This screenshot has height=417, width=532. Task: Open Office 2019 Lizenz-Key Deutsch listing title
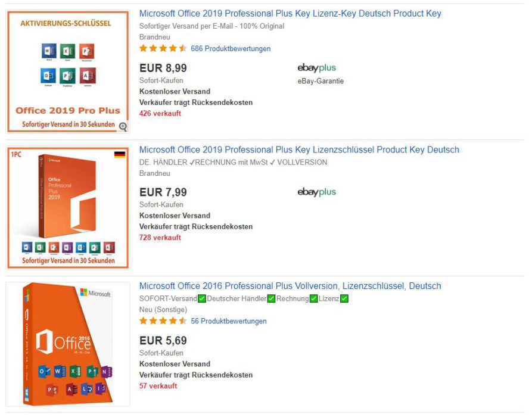coord(290,14)
